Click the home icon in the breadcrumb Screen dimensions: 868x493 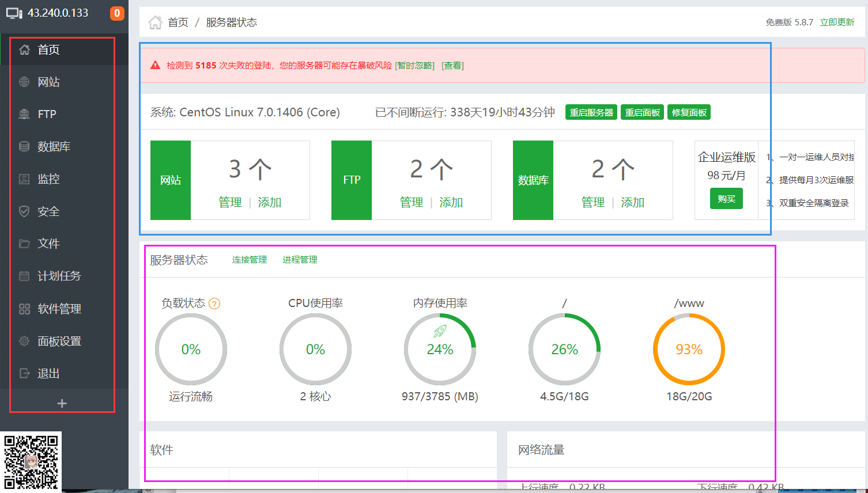[155, 22]
